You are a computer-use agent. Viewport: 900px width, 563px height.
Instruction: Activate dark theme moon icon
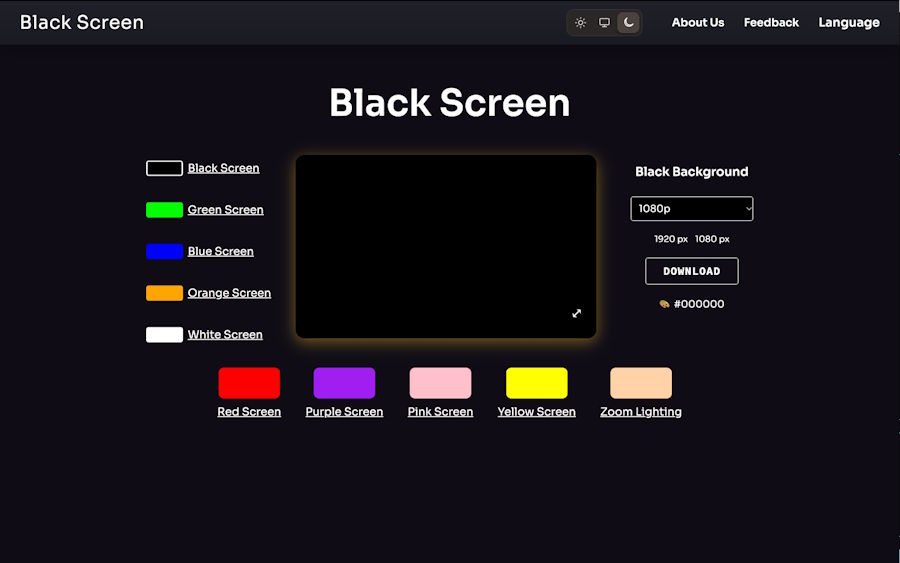pyautogui.click(x=629, y=23)
